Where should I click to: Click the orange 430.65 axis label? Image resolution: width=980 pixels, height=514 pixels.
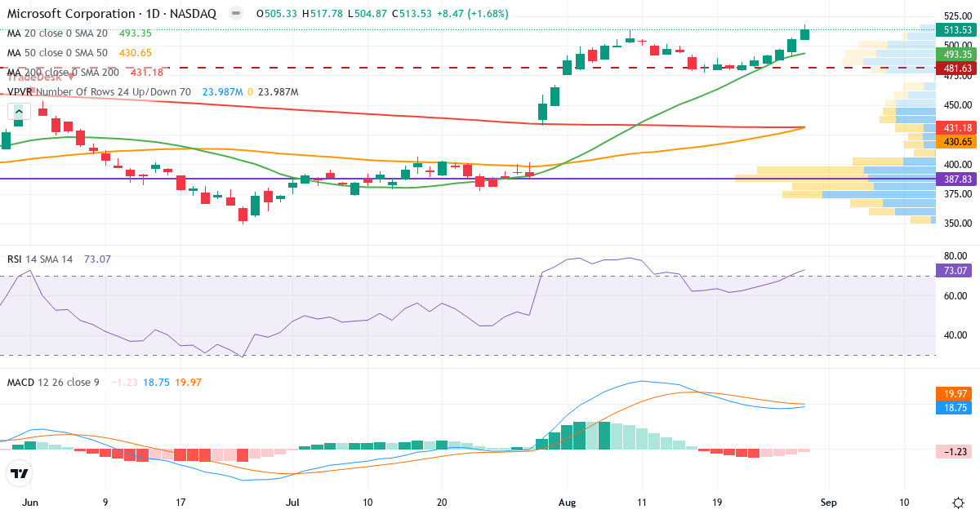coord(956,141)
